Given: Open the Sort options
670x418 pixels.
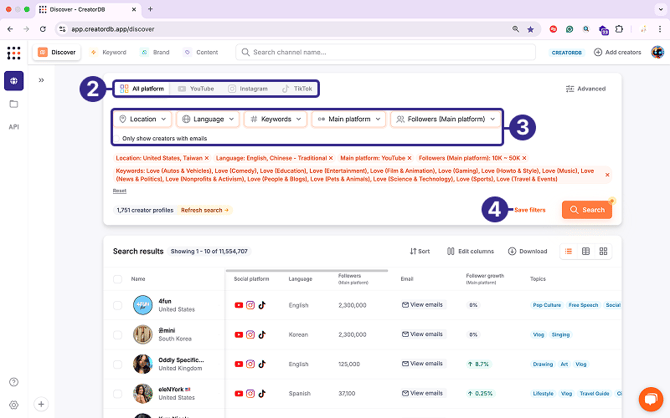Looking at the screenshot, I should [x=420, y=251].
